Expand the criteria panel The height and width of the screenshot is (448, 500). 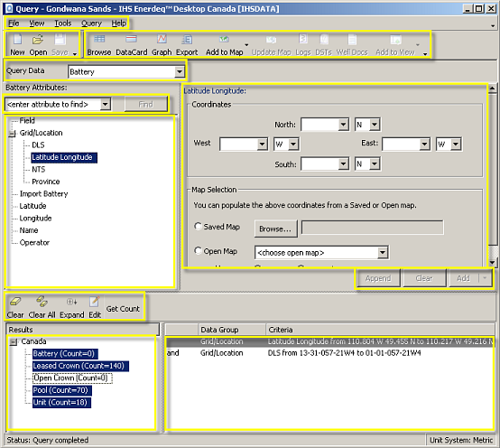click(71, 307)
